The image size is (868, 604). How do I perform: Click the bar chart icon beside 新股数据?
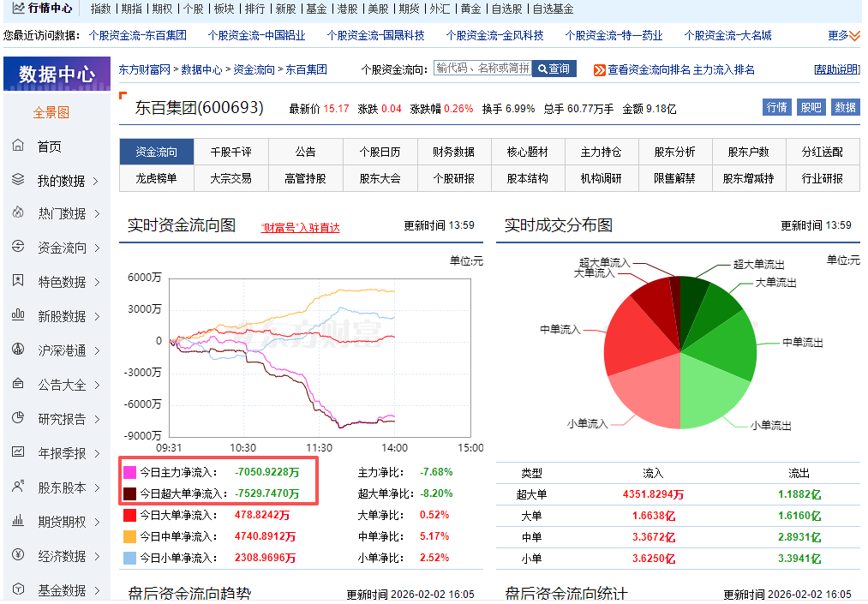(18, 315)
